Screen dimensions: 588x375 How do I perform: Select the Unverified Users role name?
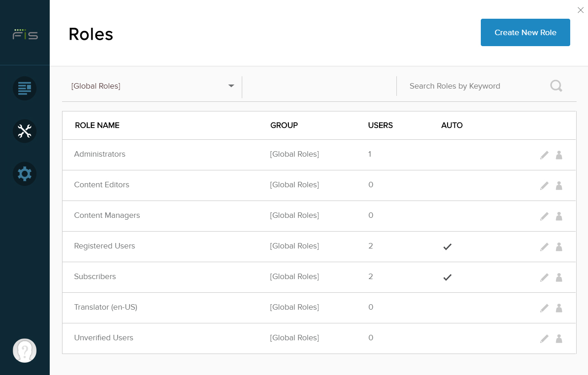104,338
